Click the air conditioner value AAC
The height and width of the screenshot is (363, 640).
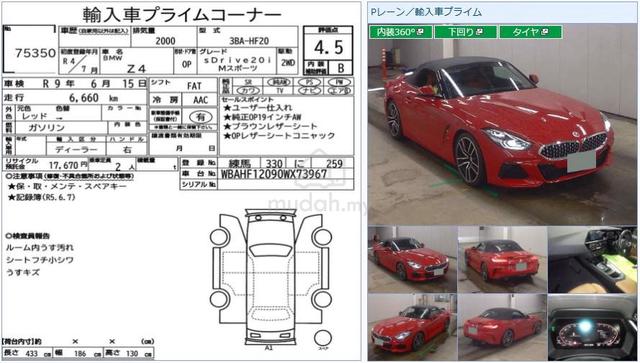coord(200,100)
